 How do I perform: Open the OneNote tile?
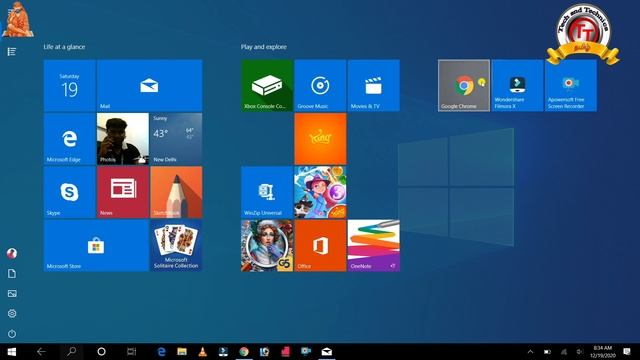pos(374,246)
